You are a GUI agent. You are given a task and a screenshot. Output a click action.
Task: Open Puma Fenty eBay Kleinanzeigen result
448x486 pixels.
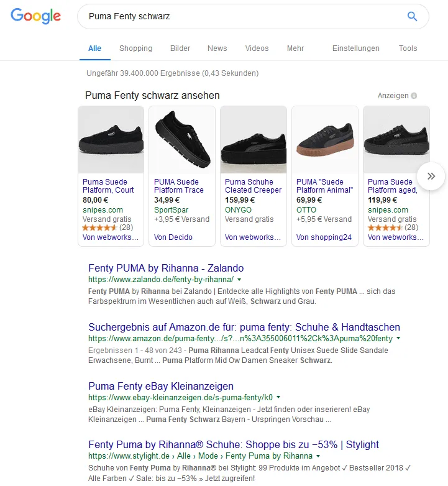point(161,386)
